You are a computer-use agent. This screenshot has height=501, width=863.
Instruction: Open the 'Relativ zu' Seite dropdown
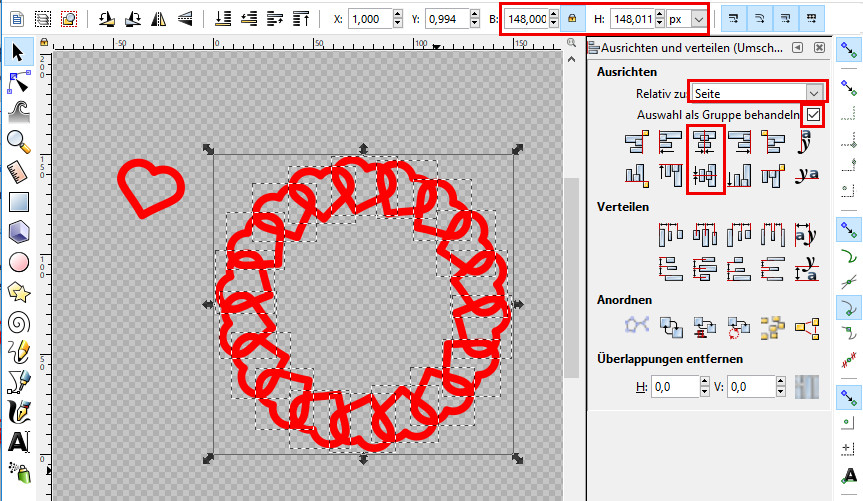(758, 92)
